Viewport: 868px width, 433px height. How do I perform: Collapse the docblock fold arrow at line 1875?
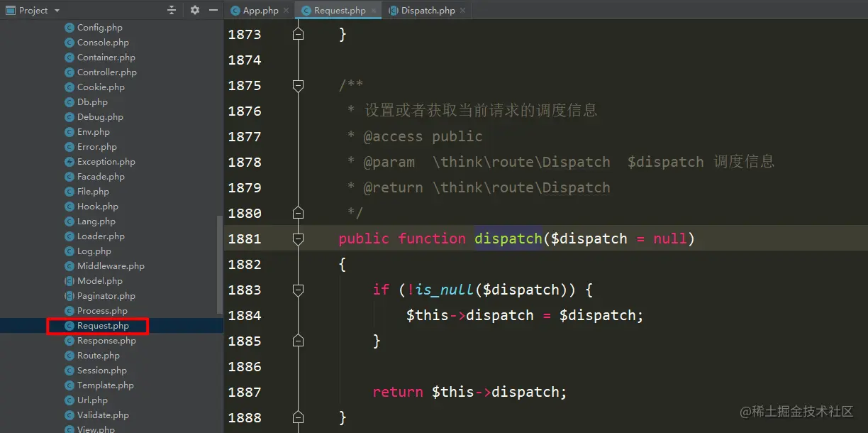298,85
